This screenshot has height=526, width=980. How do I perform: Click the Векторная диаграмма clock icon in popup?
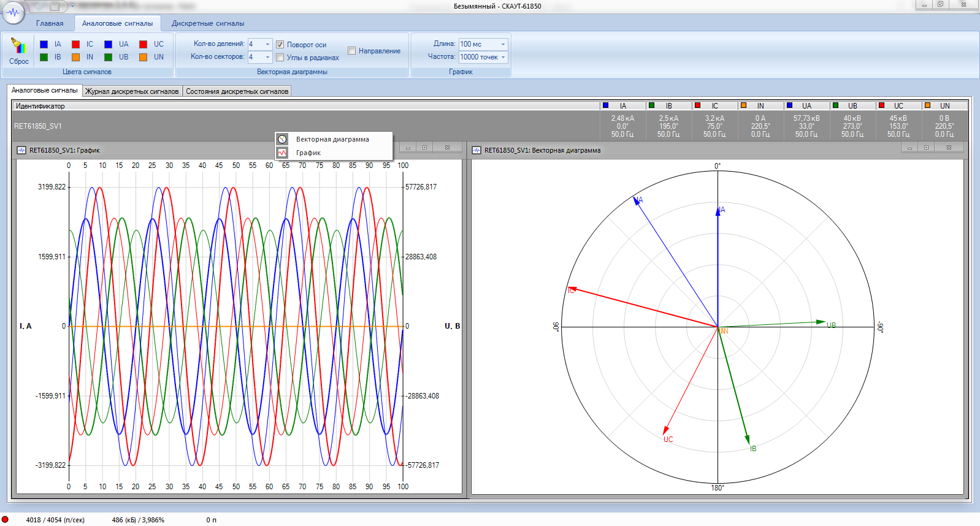282,139
